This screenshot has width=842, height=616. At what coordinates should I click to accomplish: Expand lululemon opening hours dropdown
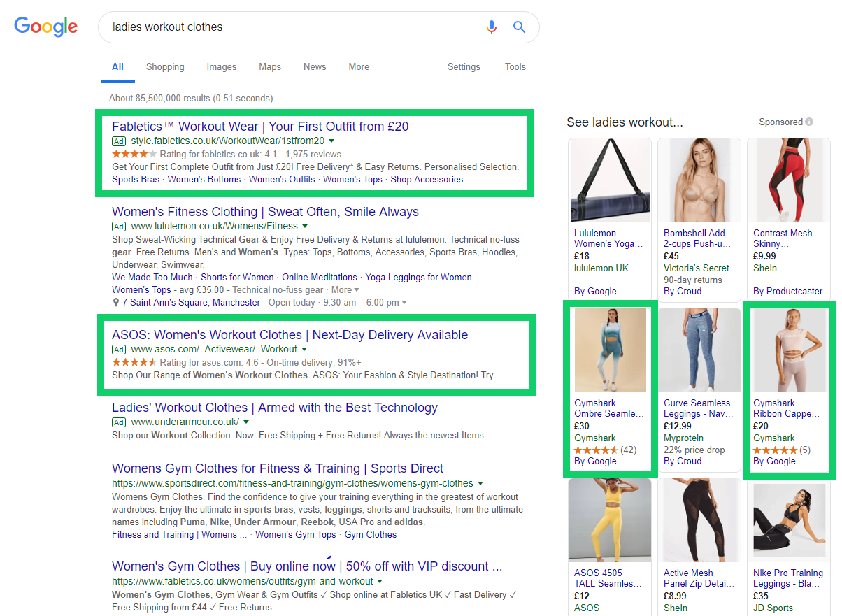404,303
